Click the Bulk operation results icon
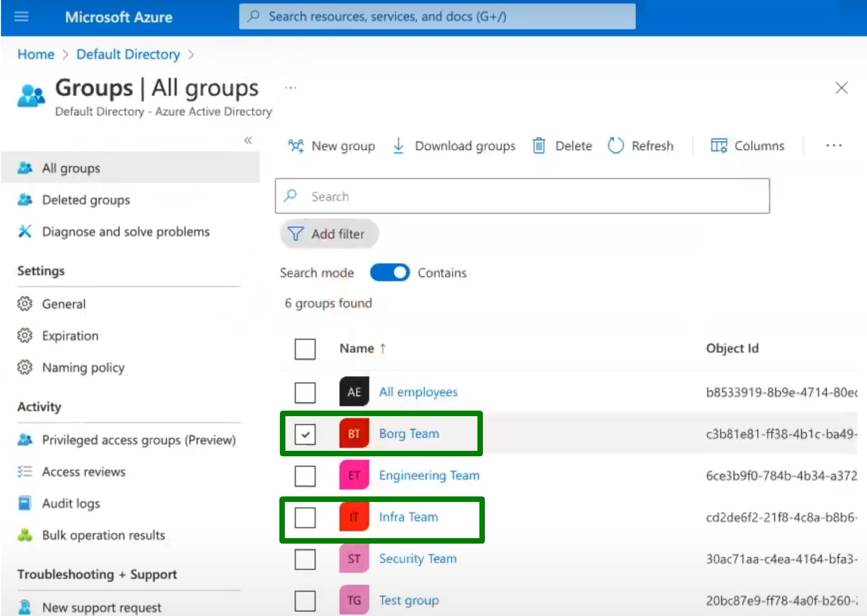This screenshot has width=867, height=616. 24,535
